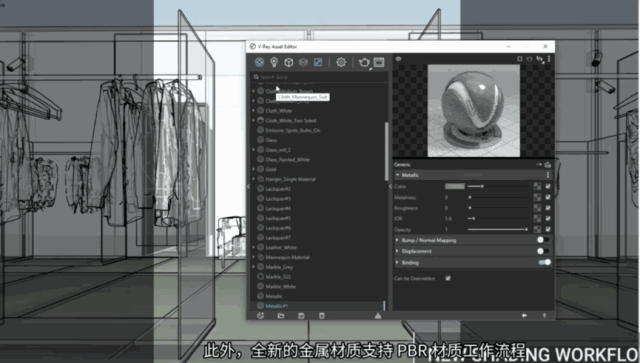The height and width of the screenshot is (363, 640).
Task: Expand the Glass_mtl_2 tree arrow
Action: pos(253,150)
